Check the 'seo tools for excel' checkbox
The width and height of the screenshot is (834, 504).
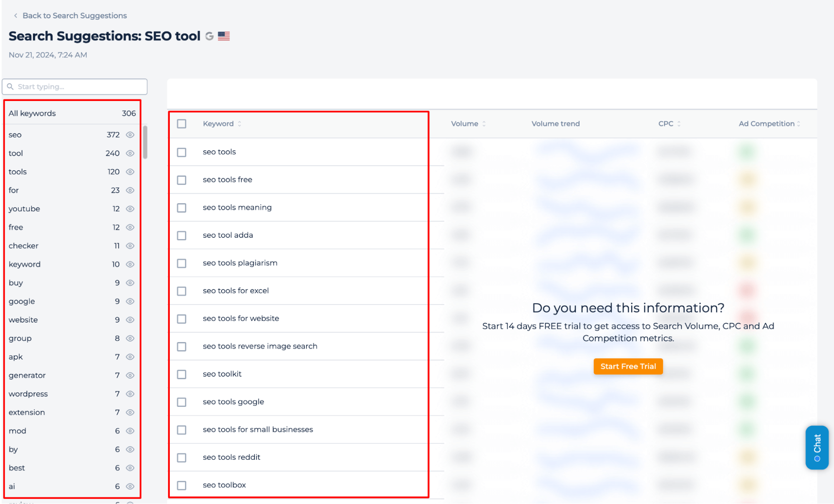181,291
